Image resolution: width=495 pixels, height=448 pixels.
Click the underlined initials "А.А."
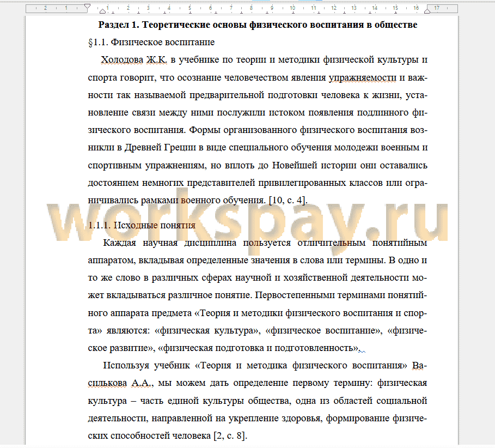pos(142,383)
